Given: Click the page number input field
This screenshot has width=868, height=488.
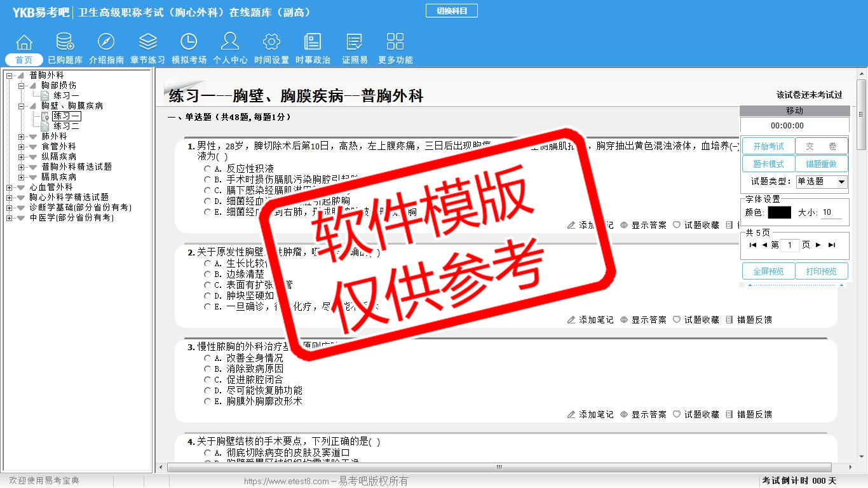Looking at the screenshot, I should tap(789, 245).
